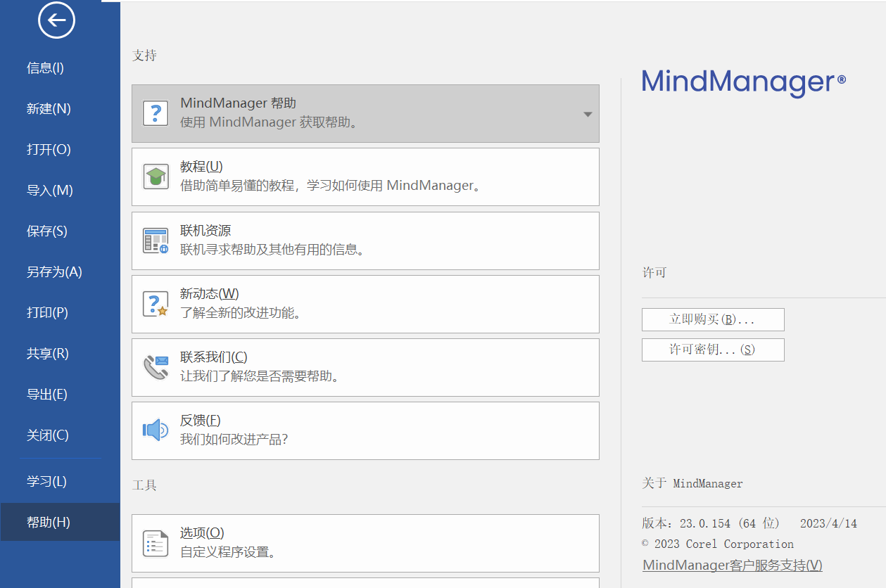Image resolution: width=886 pixels, height=588 pixels.
Task: Click the 反馈 speaker icon
Action: 156,430
